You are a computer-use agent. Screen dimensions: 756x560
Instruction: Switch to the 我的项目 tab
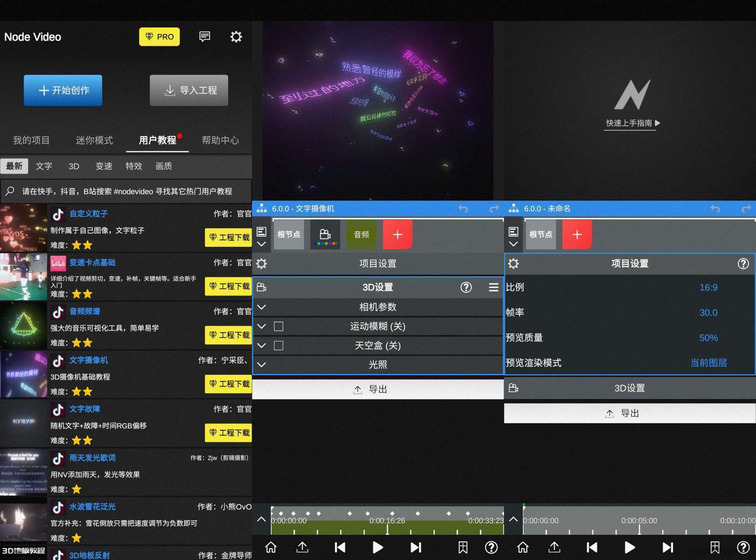click(x=31, y=140)
